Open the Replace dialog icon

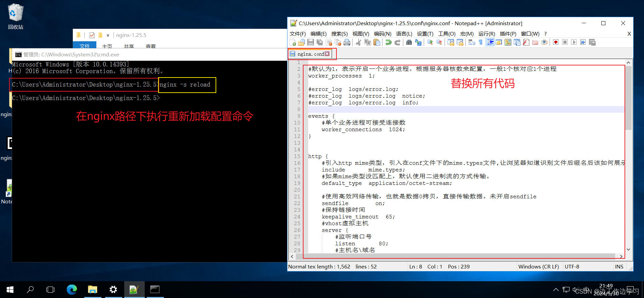coord(418,42)
